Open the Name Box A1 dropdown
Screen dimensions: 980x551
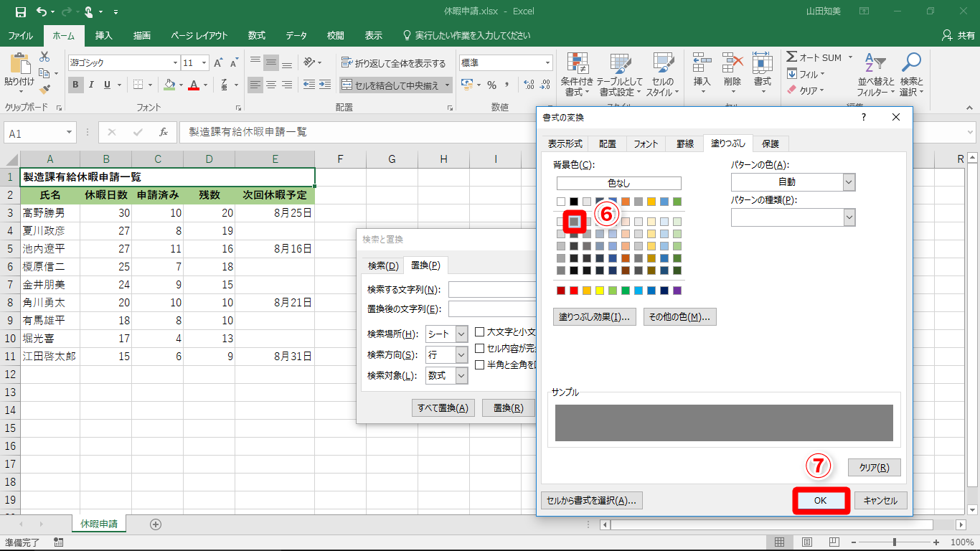pyautogui.click(x=70, y=133)
